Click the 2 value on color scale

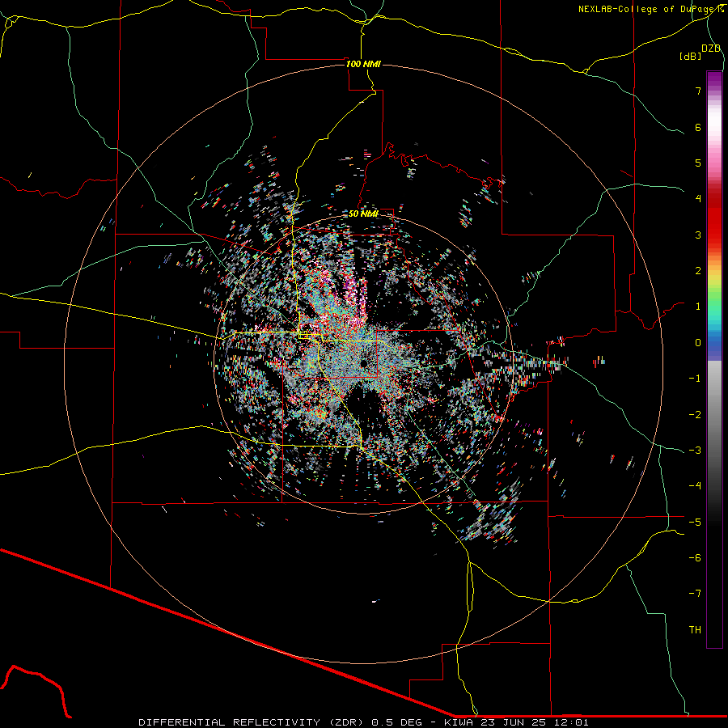[698, 271]
